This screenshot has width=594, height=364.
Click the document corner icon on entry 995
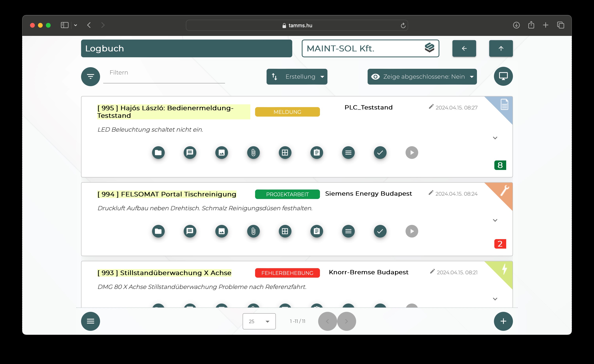coord(504,104)
